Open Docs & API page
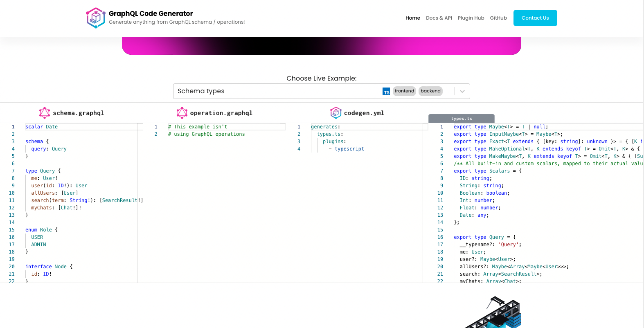This screenshot has width=644, height=328. click(439, 18)
